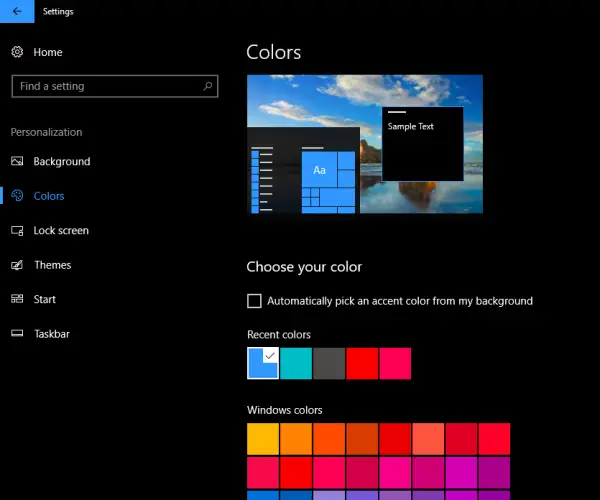The image size is (600, 500).
Task: Select the fourth swatch in Windows colors top row
Action: pyautogui.click(x=362, y=439)
